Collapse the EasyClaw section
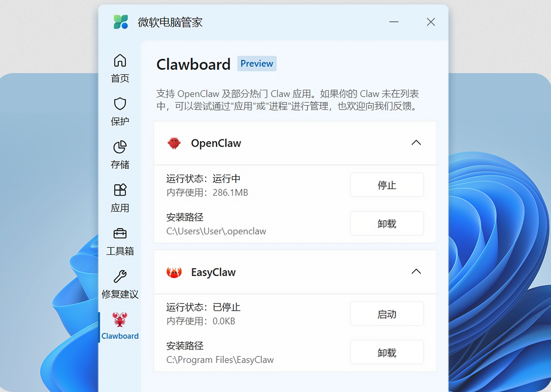The width and height of the screenshot is (551, 392). (416, 271)
